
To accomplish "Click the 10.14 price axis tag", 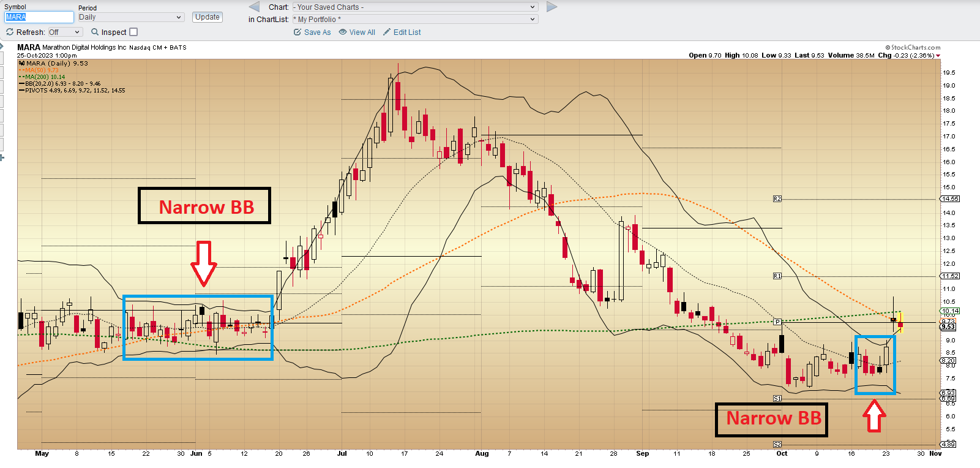I will pos(950,311).
